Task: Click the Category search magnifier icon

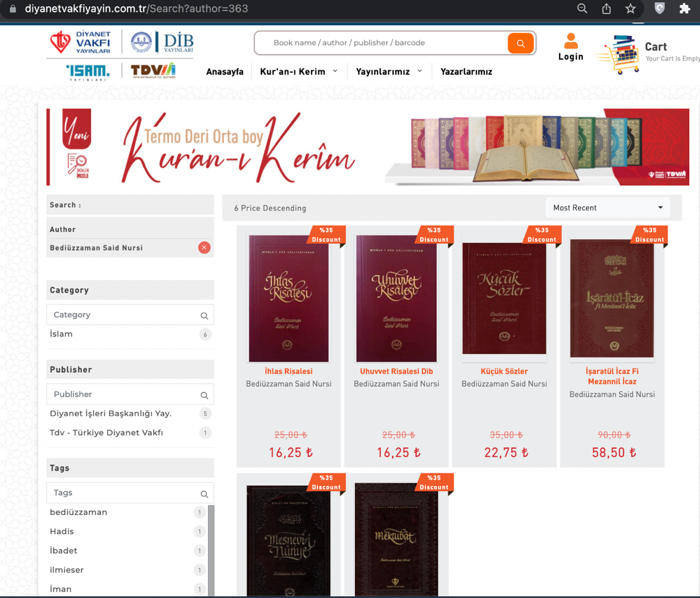Action: click(204, 316)
